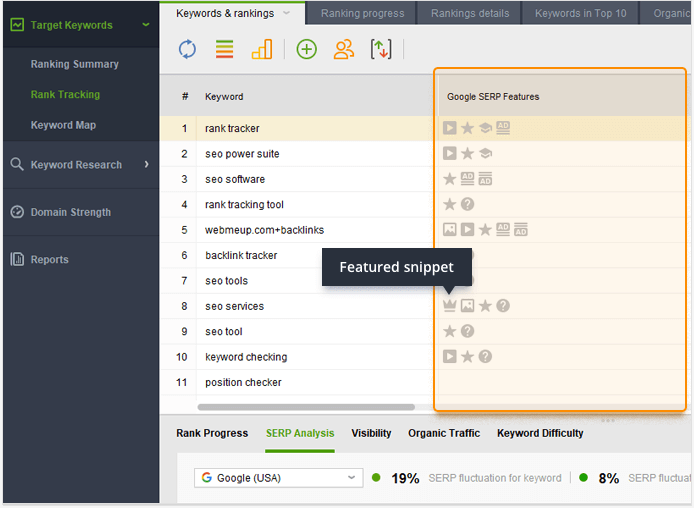The width and height of the screenshot is (694, 508).
Task: Click video icon in seo power suite row
Action: [450, 154]
